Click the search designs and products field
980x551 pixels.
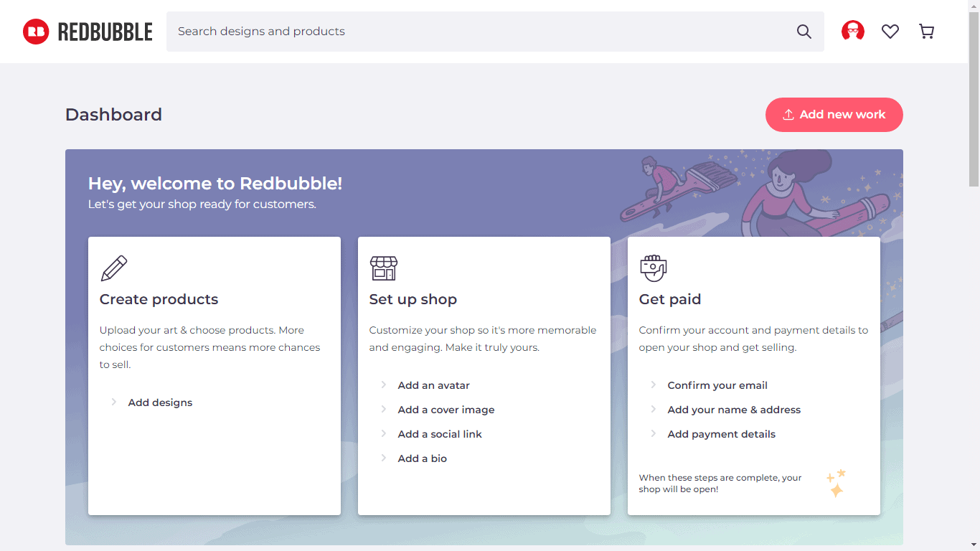pyautogui.click(x=495, y=32)
